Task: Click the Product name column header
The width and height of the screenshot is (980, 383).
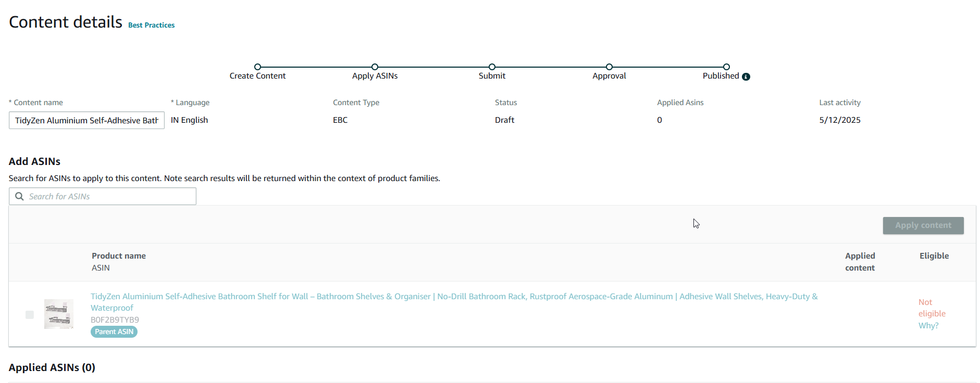Action: coord(119,256)
